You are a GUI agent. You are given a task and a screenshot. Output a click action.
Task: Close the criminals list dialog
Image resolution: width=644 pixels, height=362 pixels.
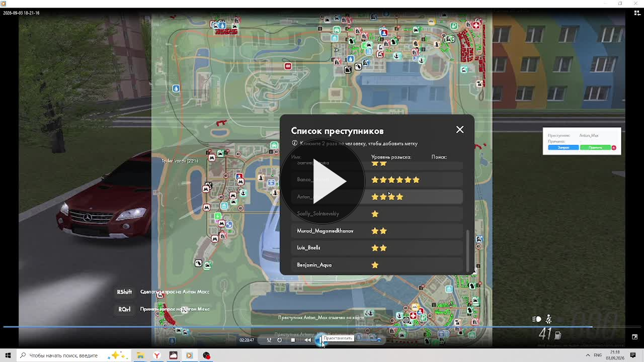(x=460, y=130)
